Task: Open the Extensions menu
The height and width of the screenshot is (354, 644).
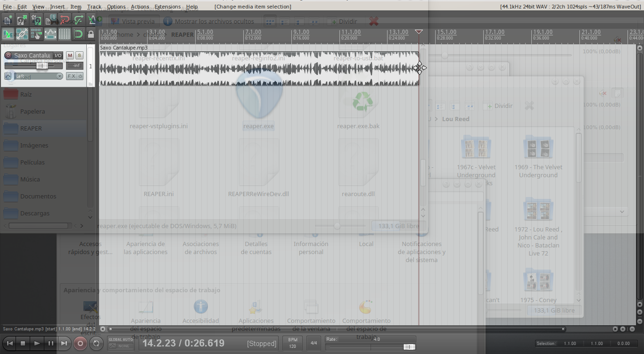Action: tap(167, 7)
